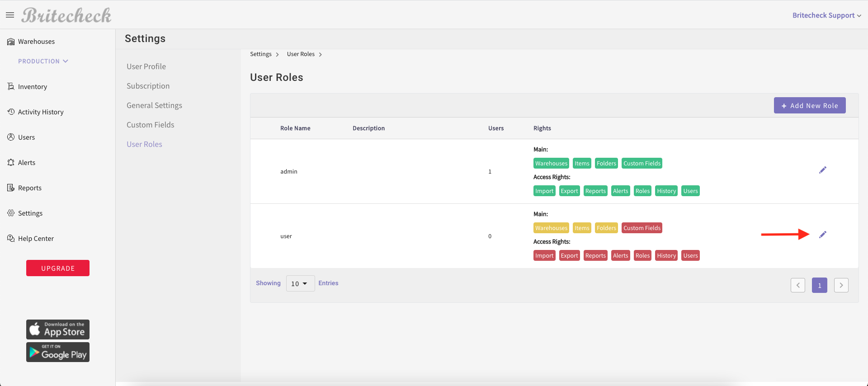This screenshot has height=386, width=868.
Task: Open the Subscription settings section
Action: pos(148,86)
